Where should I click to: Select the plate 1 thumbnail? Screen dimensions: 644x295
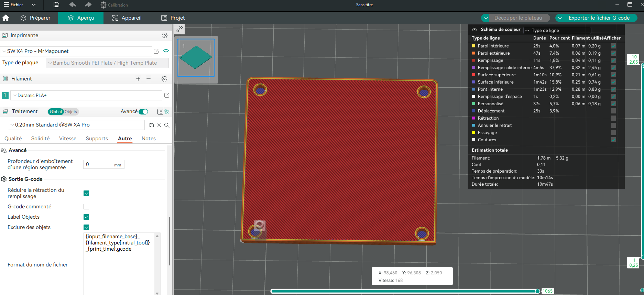tap(196, 57)
